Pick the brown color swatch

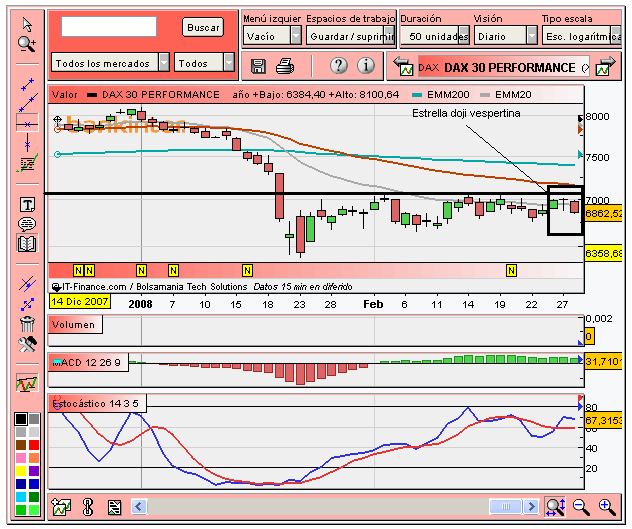21,445
